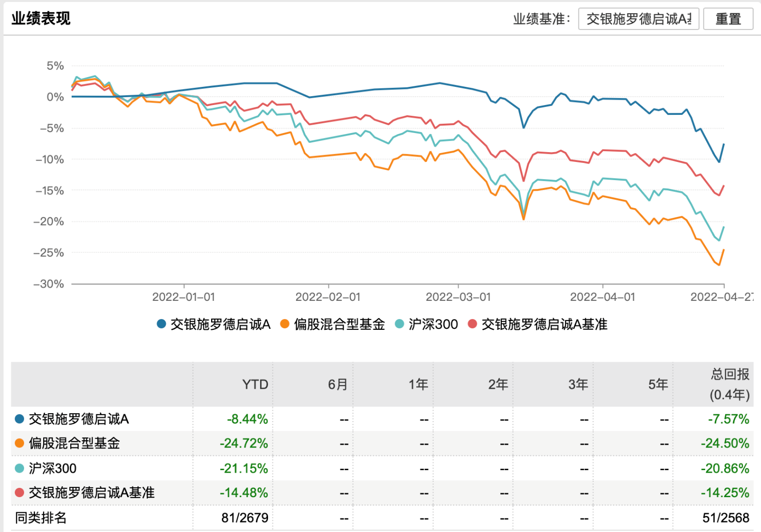The width and height of the screenshot is (761, 532).
Task: Click orange dot beside 偏股混合型基金 table row
Action: (x=20, y=444)
